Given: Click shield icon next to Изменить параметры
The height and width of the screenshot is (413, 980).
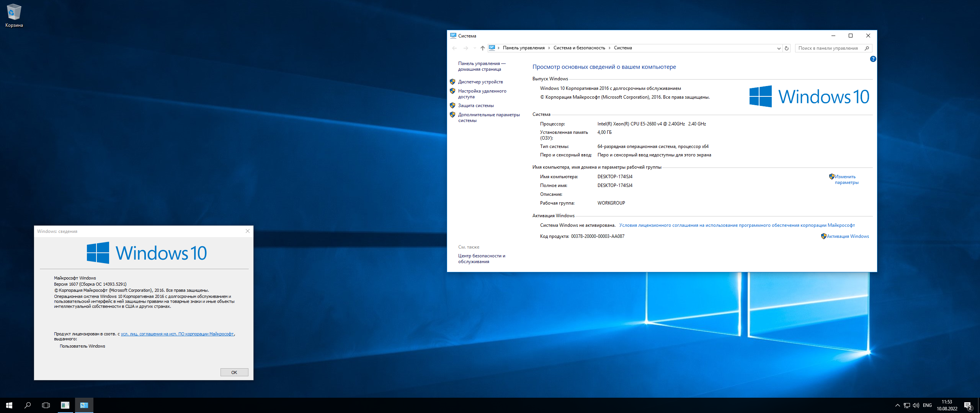Looking at the screenshot, I should point(831,177).
